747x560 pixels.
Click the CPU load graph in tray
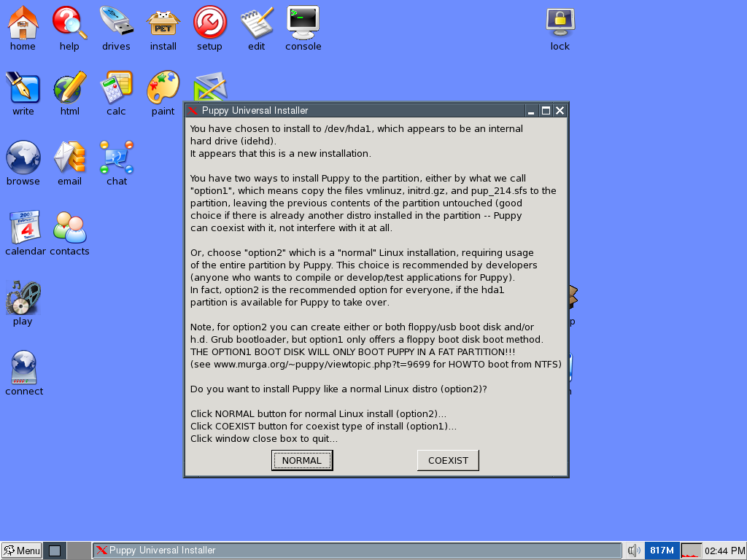[691, 551]
